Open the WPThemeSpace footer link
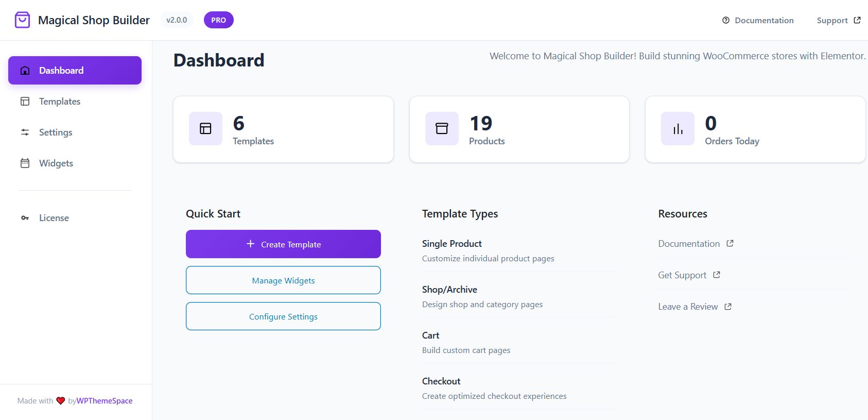Image resolution: width=868 pixels, height=420 pixels. 105,401
